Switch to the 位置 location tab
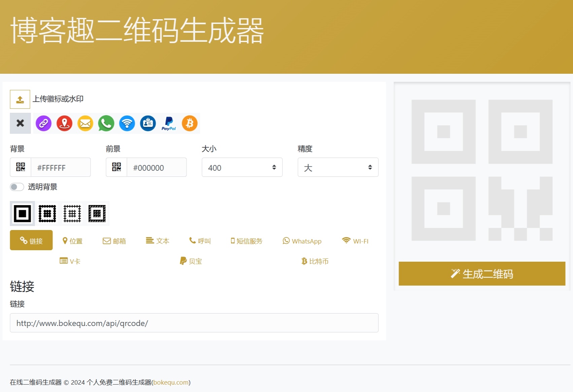The image size is (573, 392). pyautogui.click(x=72, y=241)
